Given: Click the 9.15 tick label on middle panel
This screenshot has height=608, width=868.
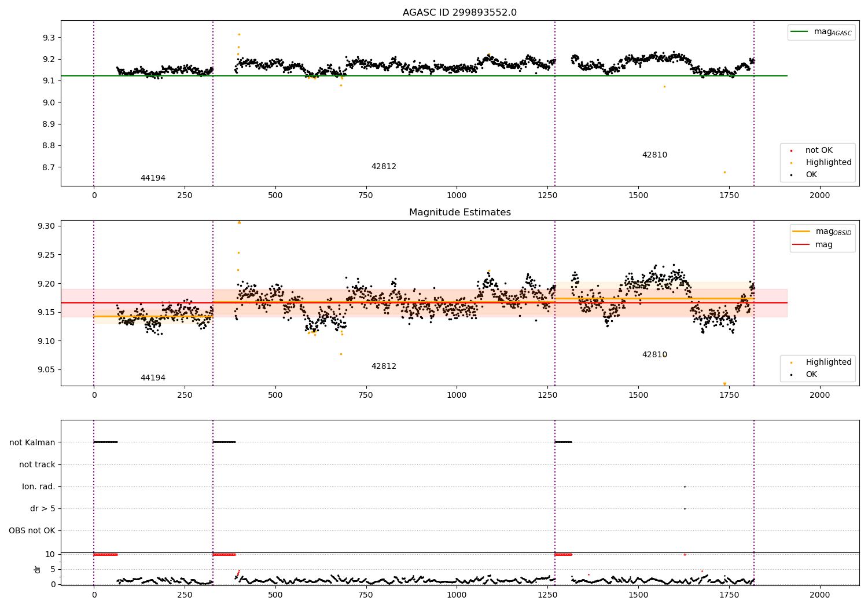Looking at the screenshot, I should pyautogui.click(x=46, y=313).
